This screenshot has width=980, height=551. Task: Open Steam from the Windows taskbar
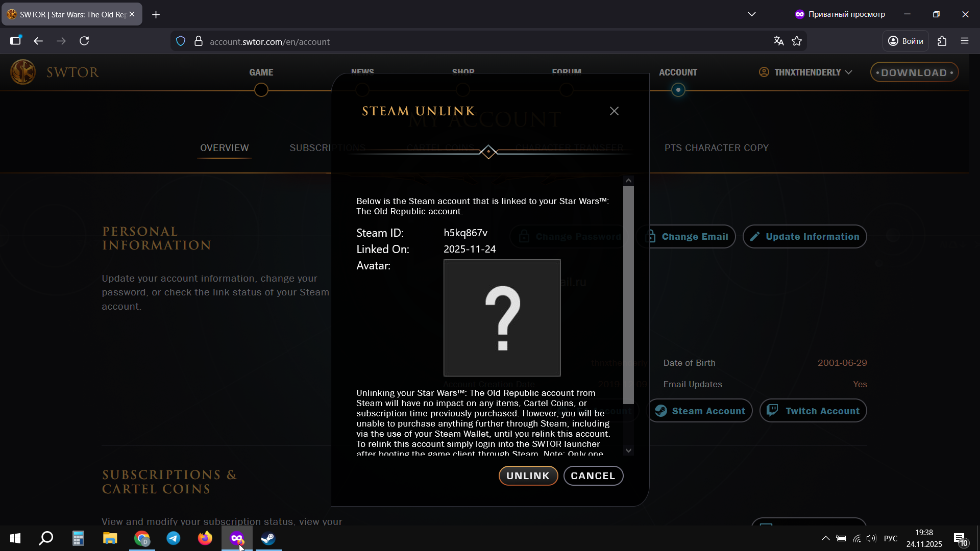[268, 538]
